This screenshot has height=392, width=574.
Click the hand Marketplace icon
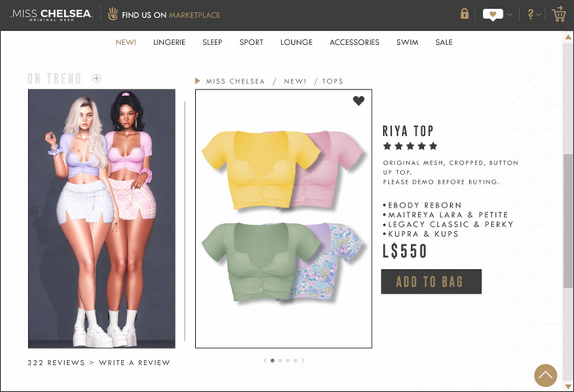[x=113, y=14]
